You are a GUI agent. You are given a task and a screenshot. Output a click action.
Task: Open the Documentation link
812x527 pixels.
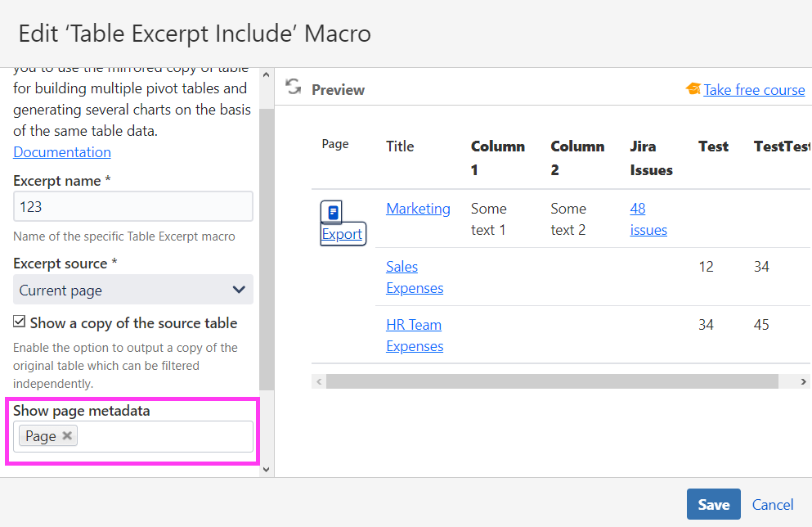point(62,152)
